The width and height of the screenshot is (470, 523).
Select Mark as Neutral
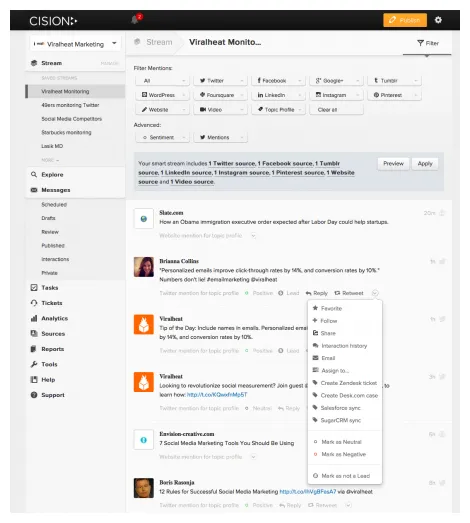click(x=345, y=442)
